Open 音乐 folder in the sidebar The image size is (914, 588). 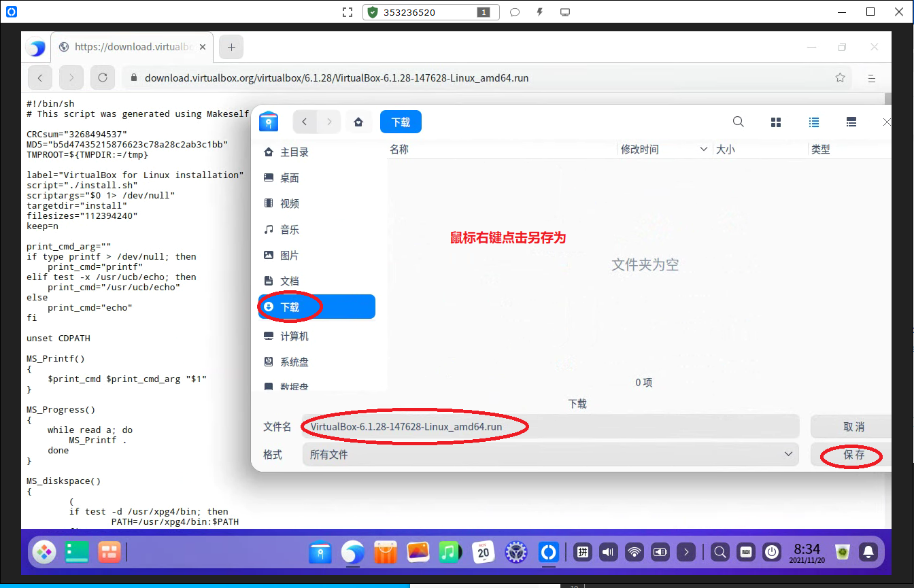tap(317, 230)
